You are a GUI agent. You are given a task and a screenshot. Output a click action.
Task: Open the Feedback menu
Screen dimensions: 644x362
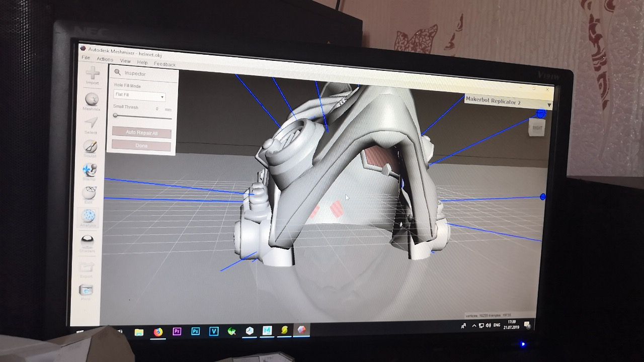pyautogui.click(x=165, y=64)
